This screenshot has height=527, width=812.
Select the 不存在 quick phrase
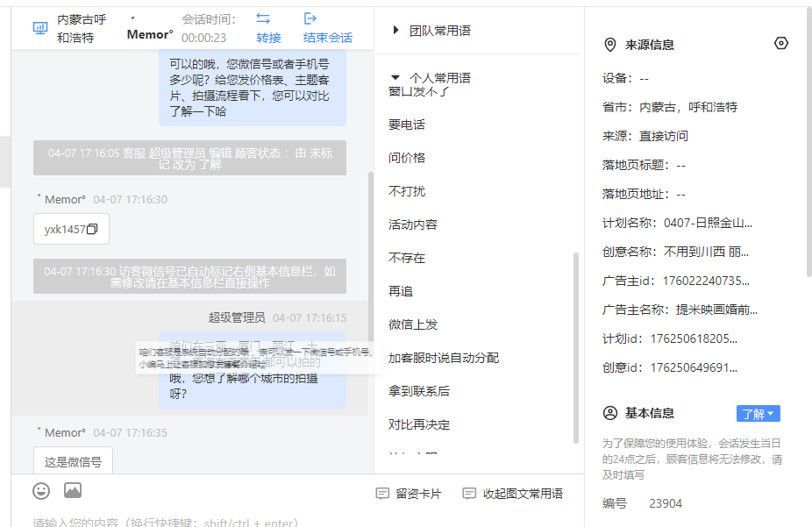tap(407, 258)
